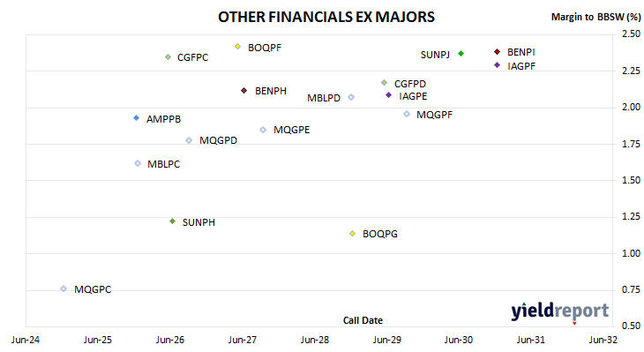This screenshot has height=352, width=644.
Task: Select the purple IAGPF data point
Action: point(497,65)
